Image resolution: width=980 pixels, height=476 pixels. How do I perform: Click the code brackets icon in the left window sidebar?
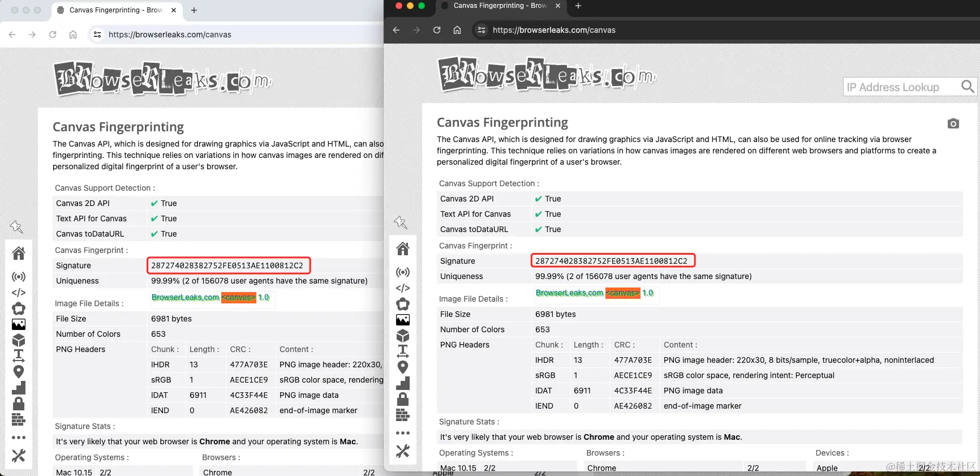pyautogui.click(x=19, y=293)
